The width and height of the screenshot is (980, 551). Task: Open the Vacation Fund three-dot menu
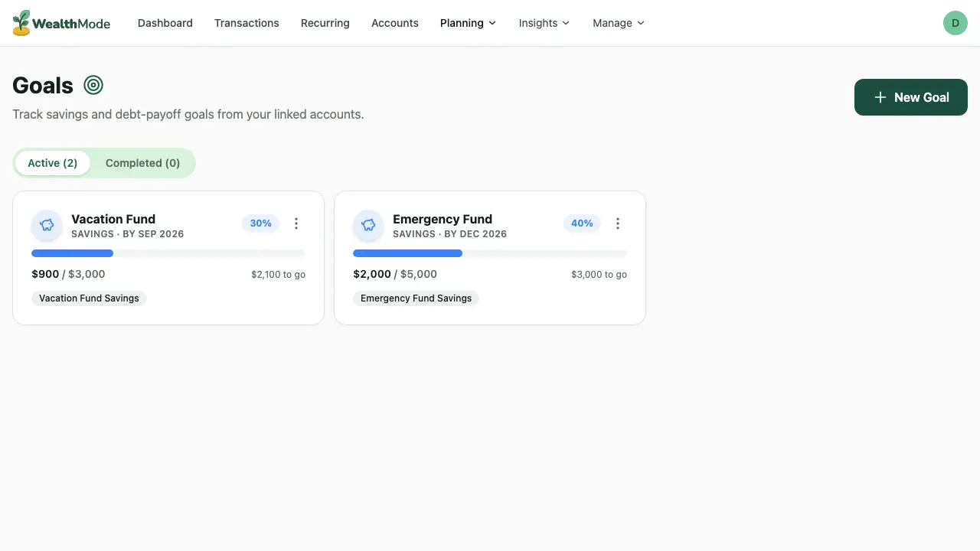coord(296,223)
